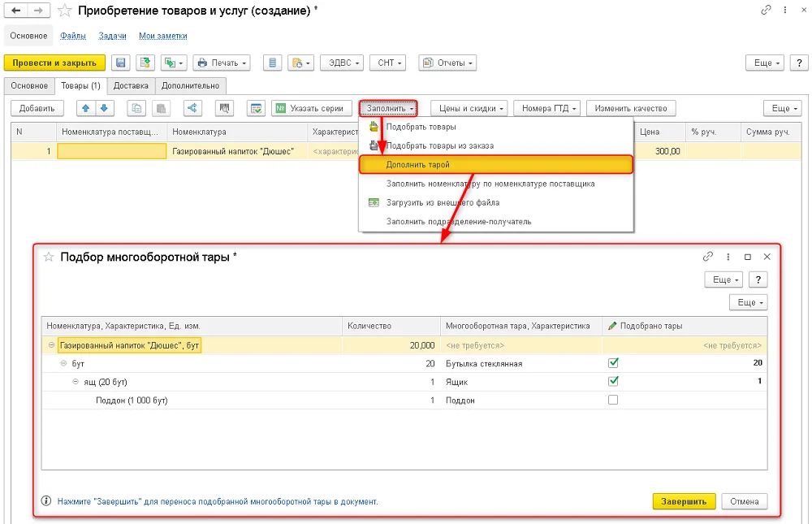The image size is (812, 524).
Task: Collapse the ящ (20 бут) tree node
Action: pos(75,382)
